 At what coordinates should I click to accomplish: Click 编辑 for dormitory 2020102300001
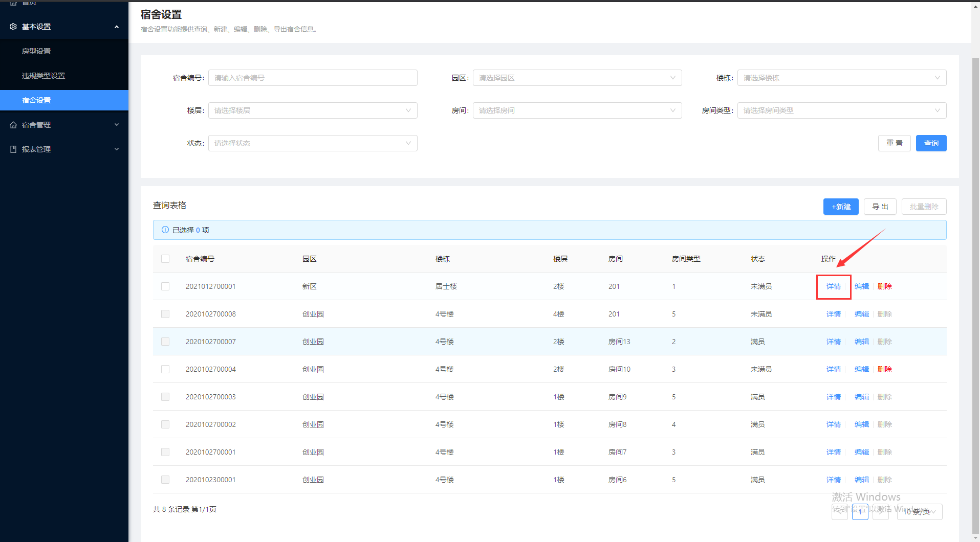coord(862,480)
